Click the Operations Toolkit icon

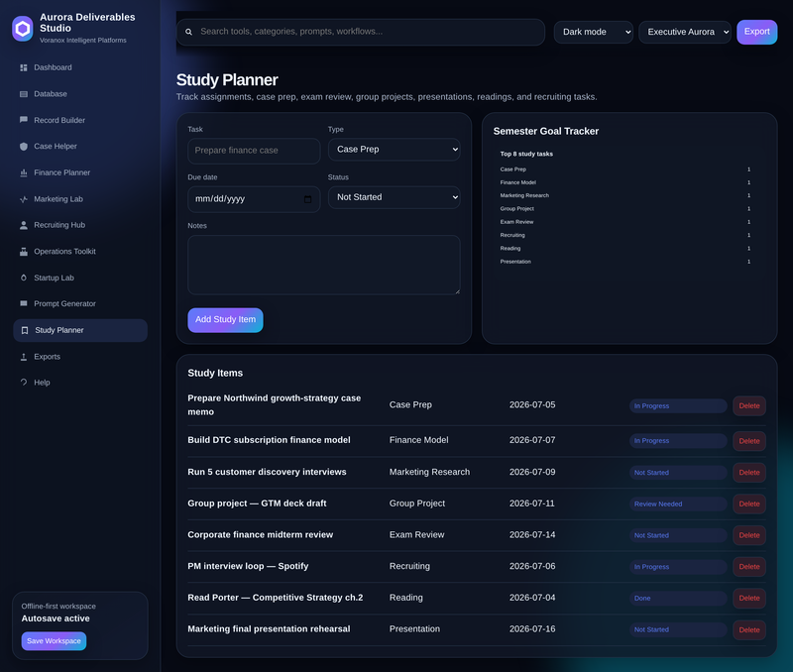click(x=23, y=252)
